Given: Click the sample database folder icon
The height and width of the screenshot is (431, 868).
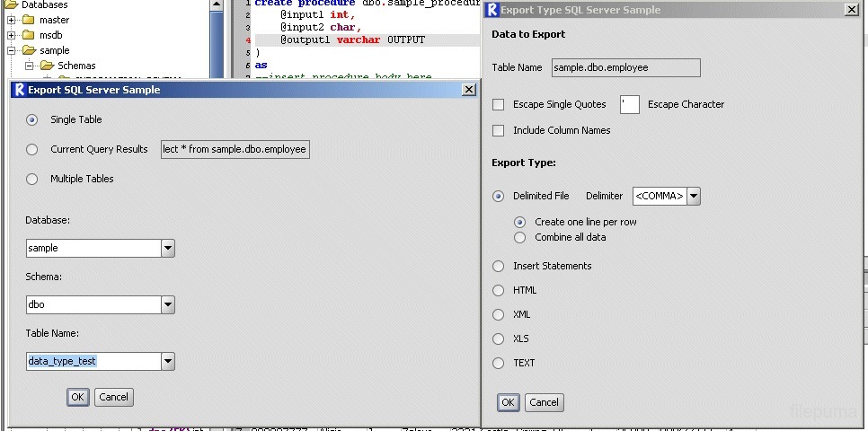Looking at the screenshot, I should 29,50.
